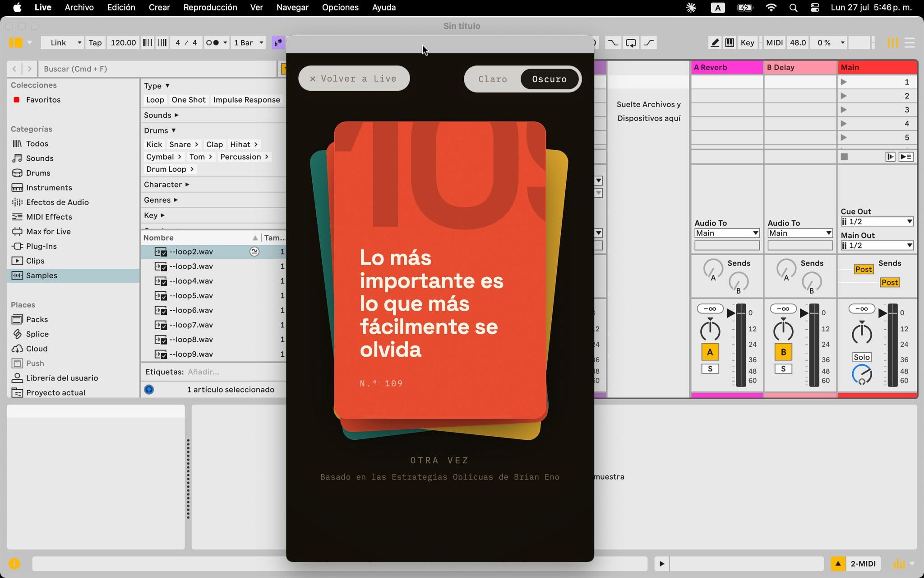Viewport: 924px width, 578px height.
Task: Select Clips category
Action: [35, 261]
